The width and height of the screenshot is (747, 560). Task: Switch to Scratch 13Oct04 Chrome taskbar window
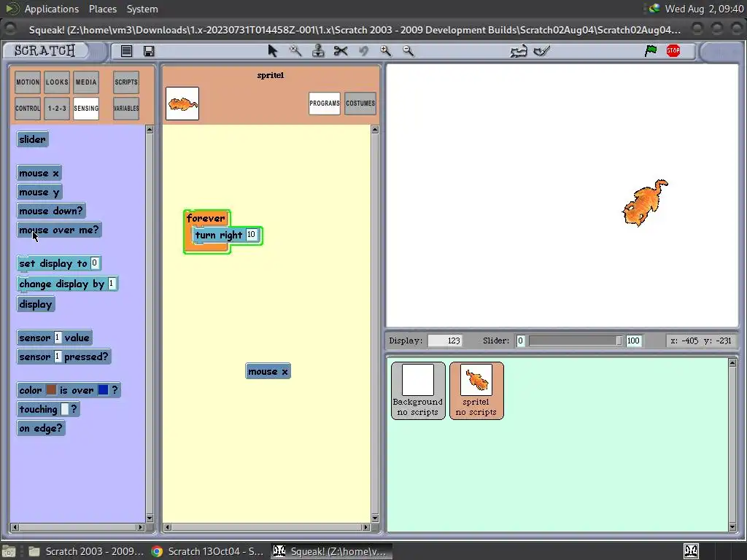207,551
